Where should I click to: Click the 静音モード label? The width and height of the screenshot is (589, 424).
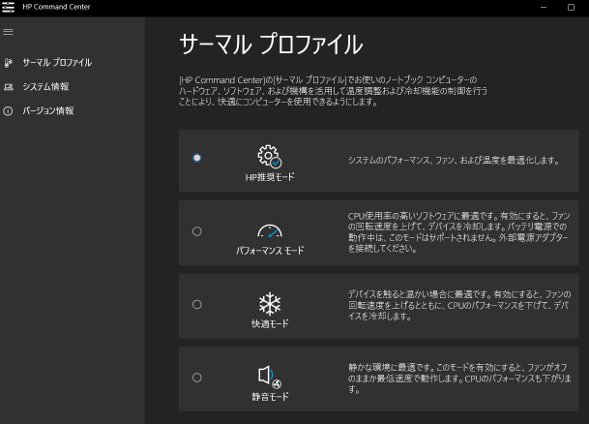(270, 397)
